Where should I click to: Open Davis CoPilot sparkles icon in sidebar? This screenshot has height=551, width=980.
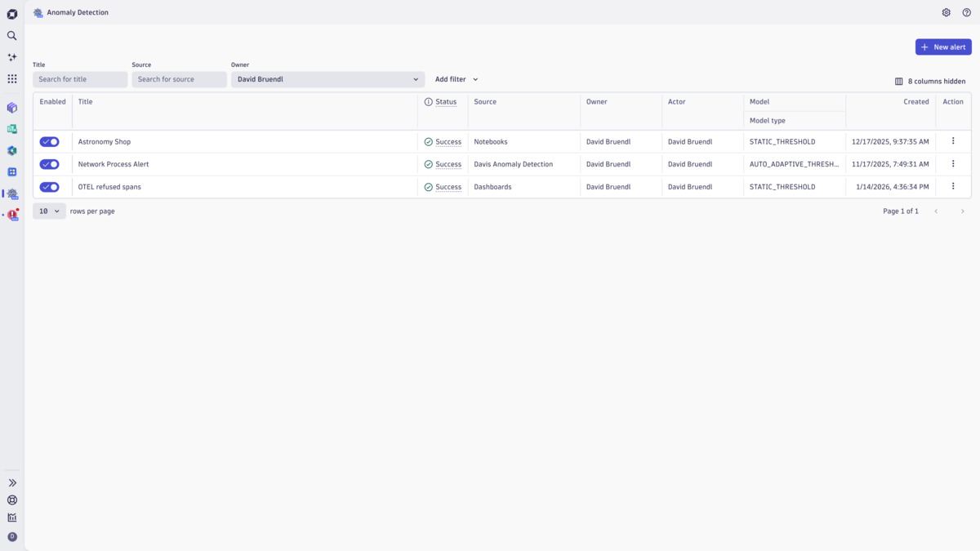click(x=11, y=57)
